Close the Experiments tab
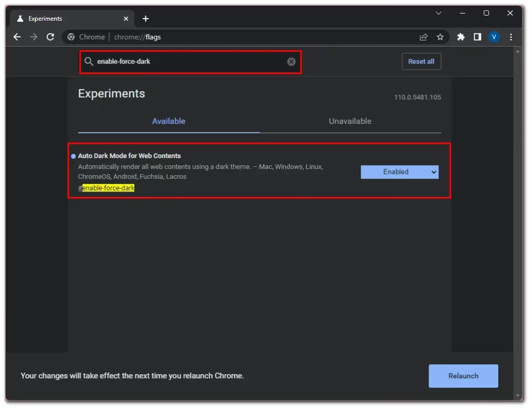 [126, 19]
